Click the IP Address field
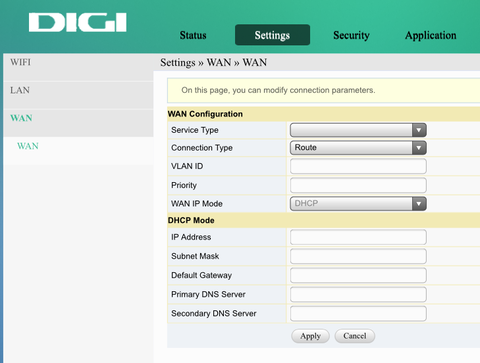 click(358, 237)
